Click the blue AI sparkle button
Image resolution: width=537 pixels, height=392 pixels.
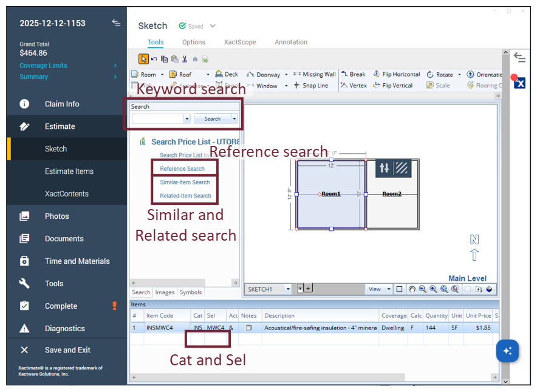507,351
